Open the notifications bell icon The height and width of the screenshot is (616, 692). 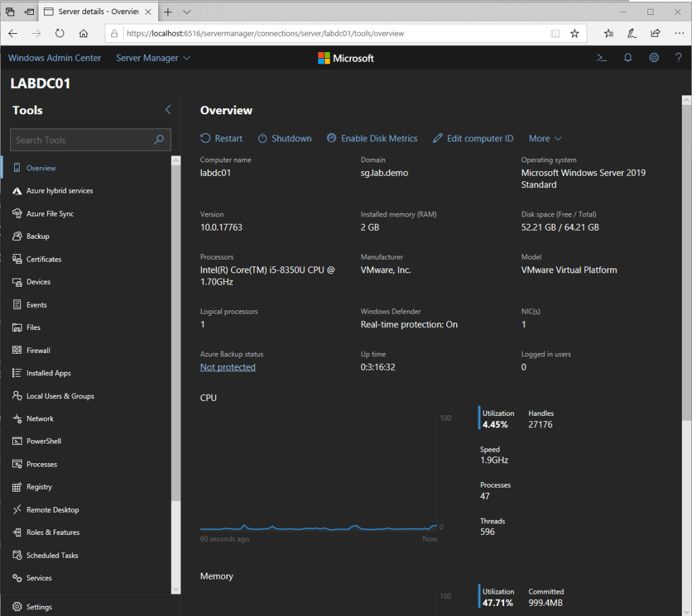tap(628, 58)
